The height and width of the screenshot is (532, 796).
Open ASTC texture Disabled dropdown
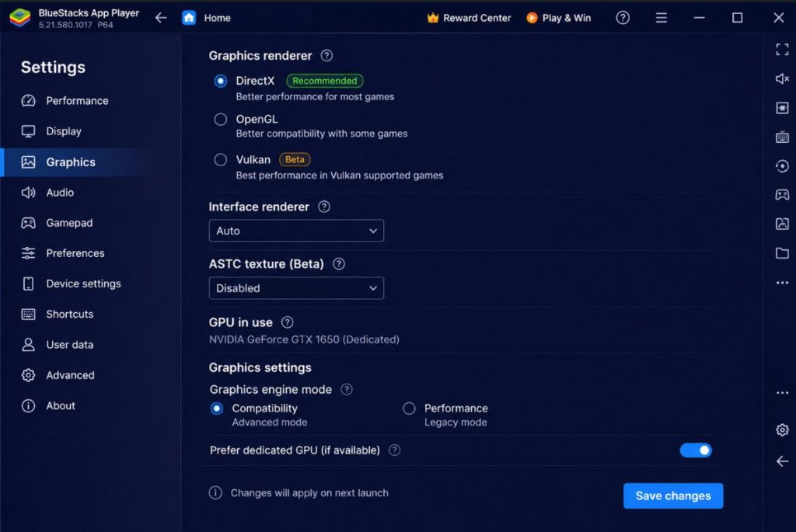coord(296,288)
